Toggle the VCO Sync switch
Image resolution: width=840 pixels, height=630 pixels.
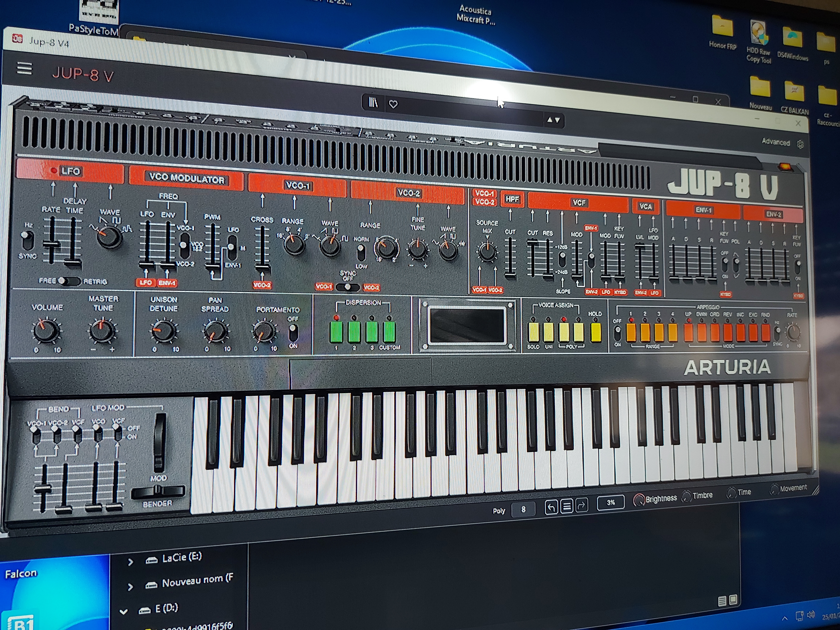click(348, 287)
